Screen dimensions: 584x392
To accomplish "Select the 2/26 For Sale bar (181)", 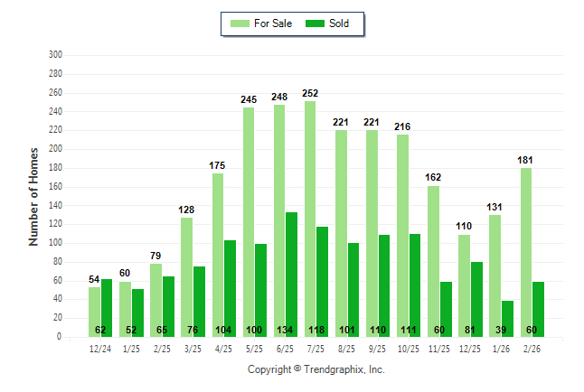I will point(526,253).
